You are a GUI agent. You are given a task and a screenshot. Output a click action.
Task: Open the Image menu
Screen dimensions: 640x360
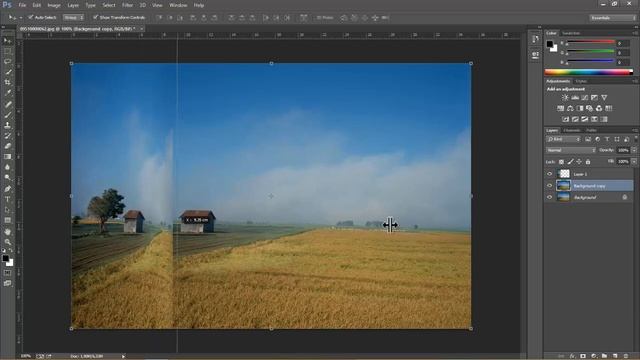click(x=54, y=5)
